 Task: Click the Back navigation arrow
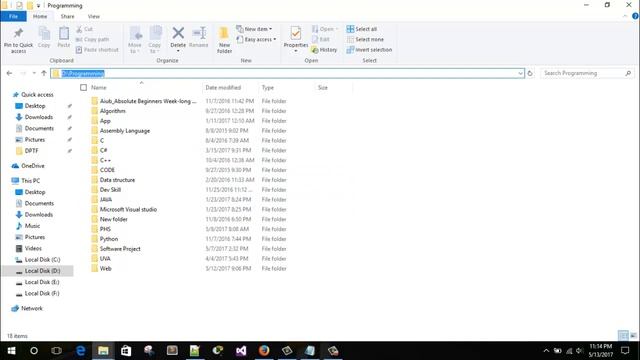coord(9,73)
